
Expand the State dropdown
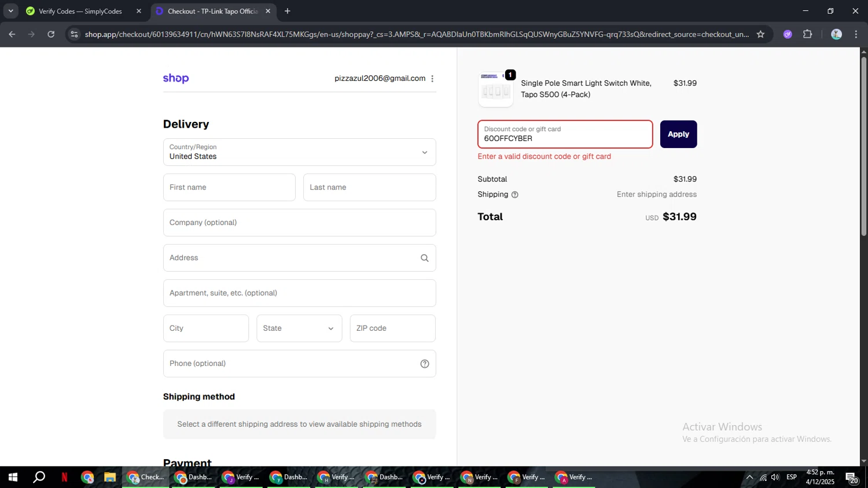pyautogui.click(x=299, y=328)
